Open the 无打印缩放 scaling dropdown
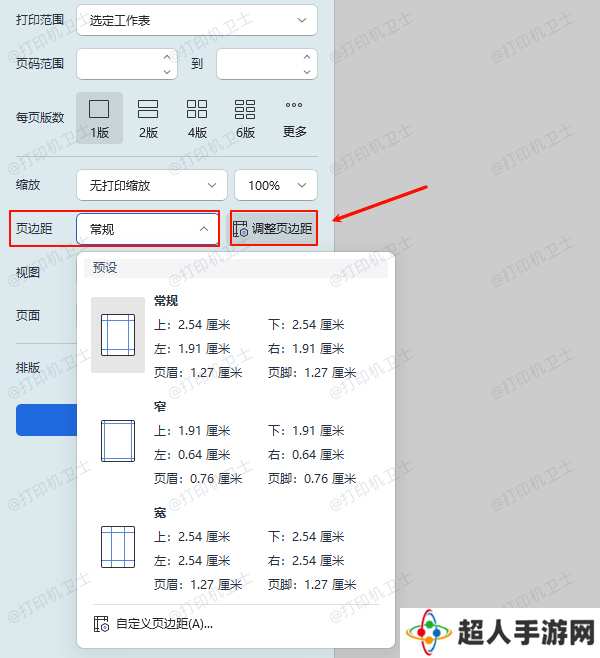Screen dimensions: 600x658 click(x=152, y=185)
